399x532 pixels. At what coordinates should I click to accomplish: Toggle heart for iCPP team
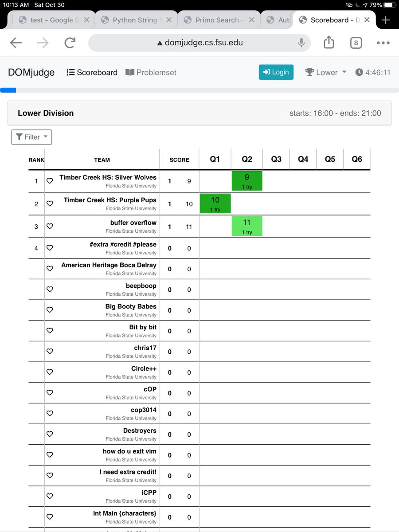(x=50, y=496)
